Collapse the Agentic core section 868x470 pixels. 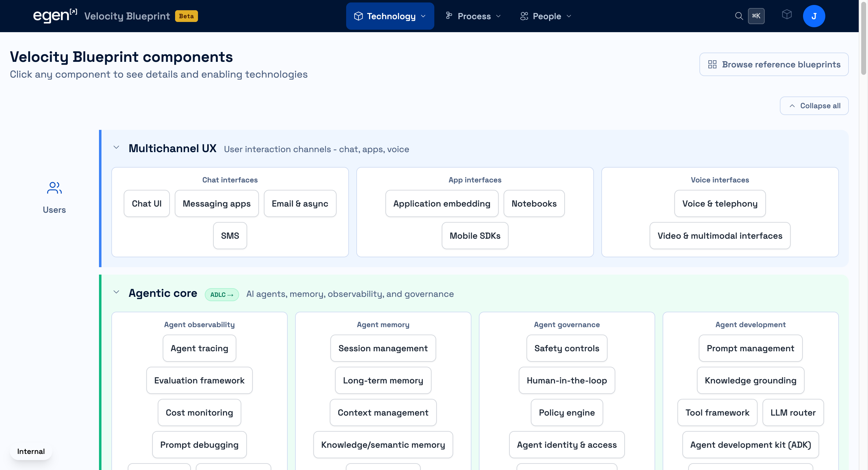click(x=116, y=293)
